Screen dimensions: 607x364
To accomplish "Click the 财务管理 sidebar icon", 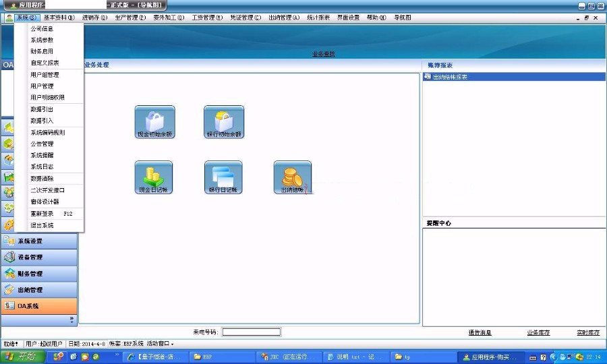I will click(x=9, y=274).
